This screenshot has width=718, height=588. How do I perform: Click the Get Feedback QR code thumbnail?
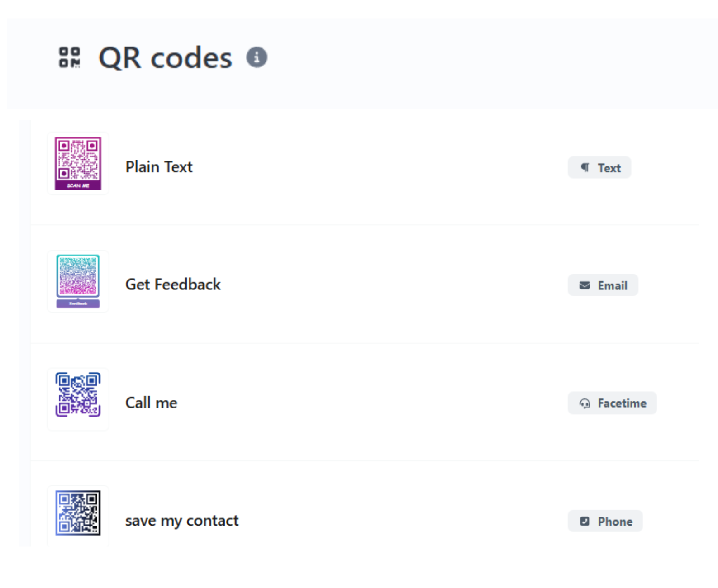(x=77, y=281)
